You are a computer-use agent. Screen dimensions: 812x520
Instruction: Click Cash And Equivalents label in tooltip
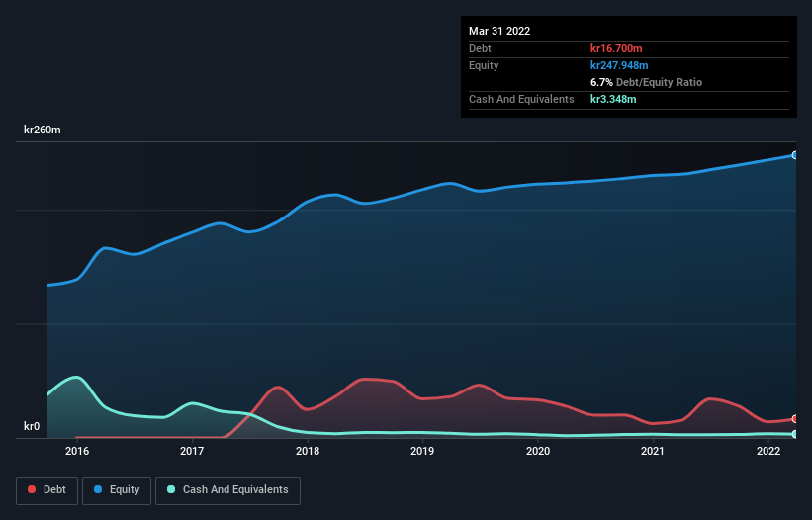coord(521,99)
